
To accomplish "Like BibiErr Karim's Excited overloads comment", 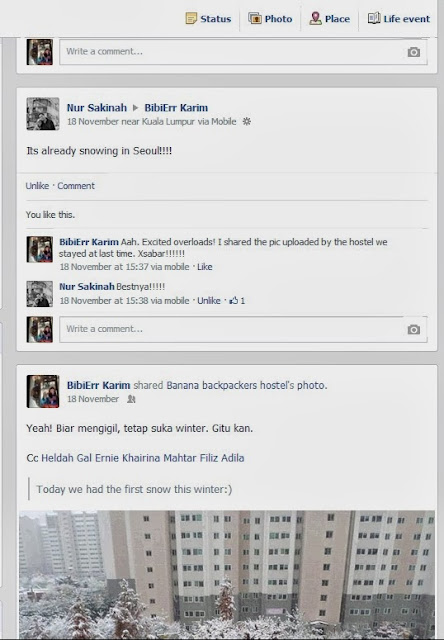I will coord(204,267).
